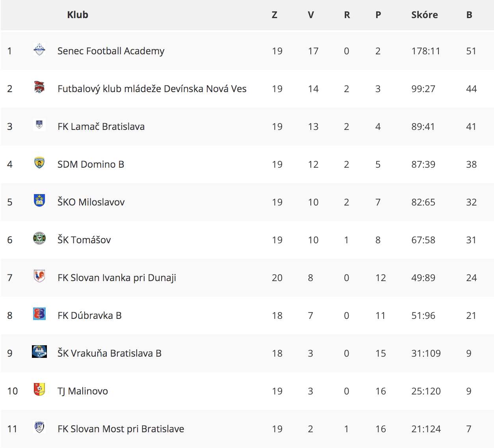This screenshot has height=448, width=494.
Task: Click the ŠKO Miloslavov blue crest
Action: (x=39, y=200)
